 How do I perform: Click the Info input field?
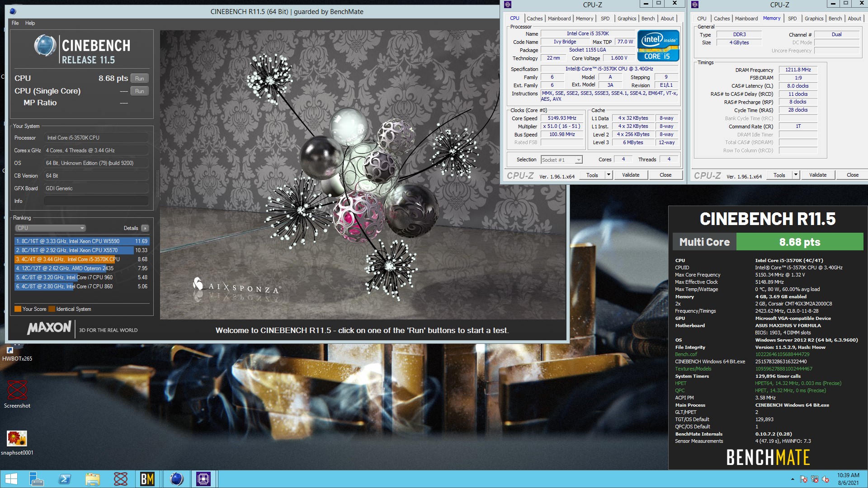click(x=96, y=201)
